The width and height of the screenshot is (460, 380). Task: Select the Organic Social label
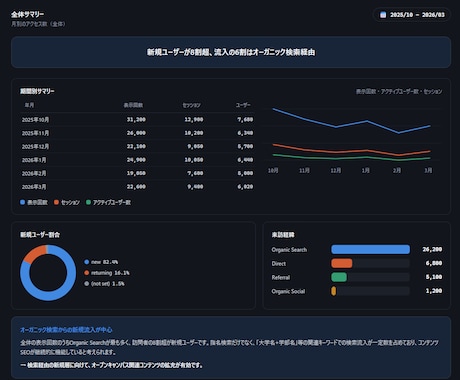(288, 291)
